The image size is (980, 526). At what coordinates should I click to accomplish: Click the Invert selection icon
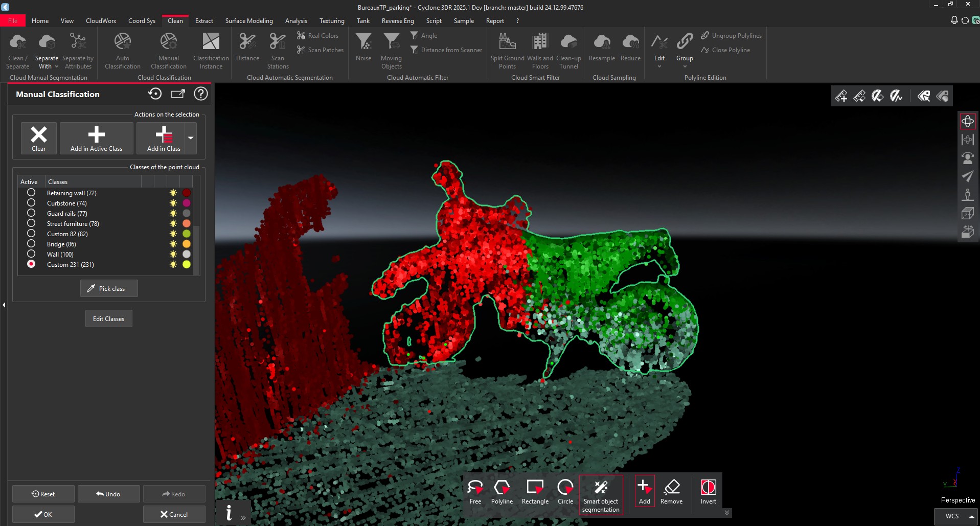(708, 493)
